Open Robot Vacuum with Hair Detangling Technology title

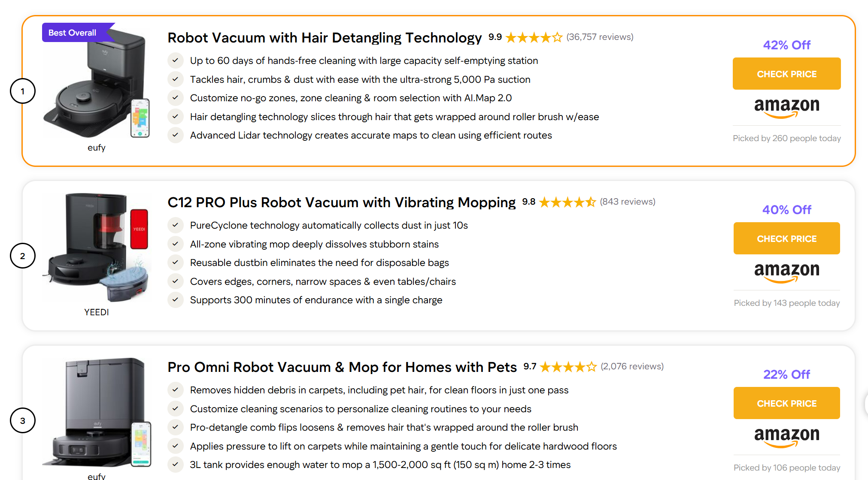tap(325, 38)
